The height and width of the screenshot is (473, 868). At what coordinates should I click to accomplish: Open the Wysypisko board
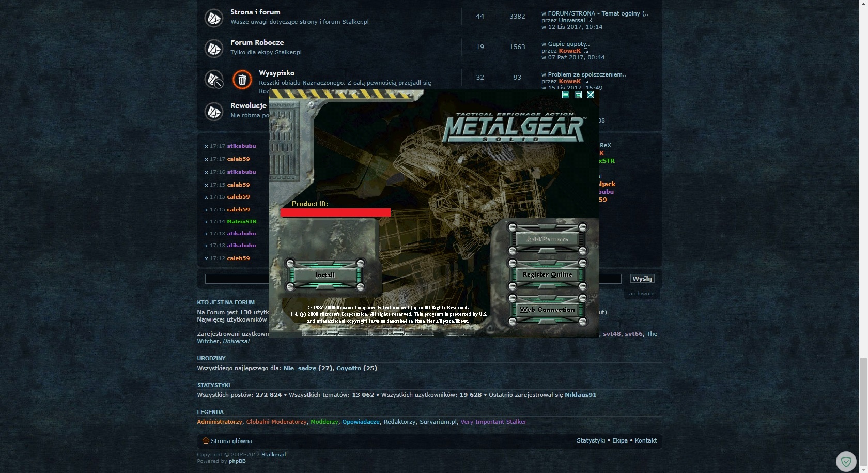[x=276, y=73]
